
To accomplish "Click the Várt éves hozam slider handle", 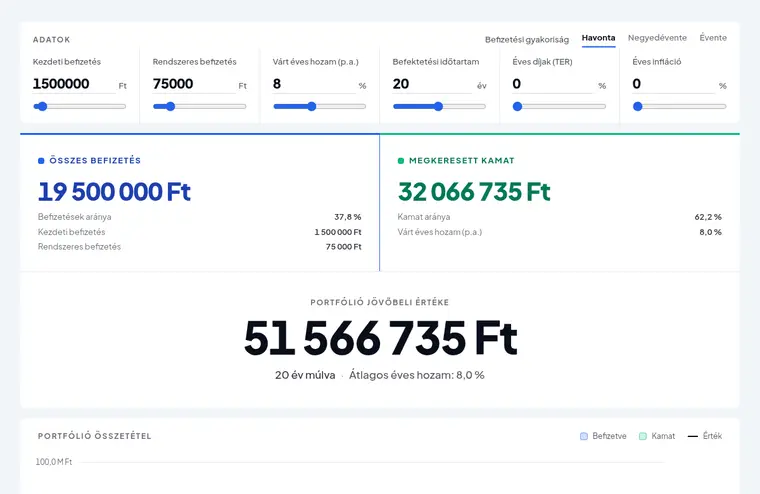I will click(312, 107).
